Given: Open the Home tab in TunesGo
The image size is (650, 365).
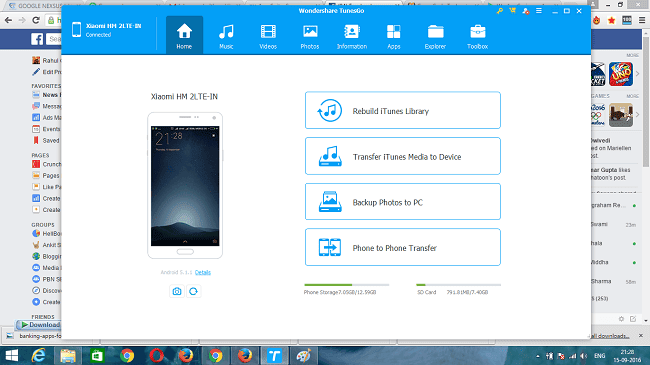Looking at the screenshot, I should (184, 35).
